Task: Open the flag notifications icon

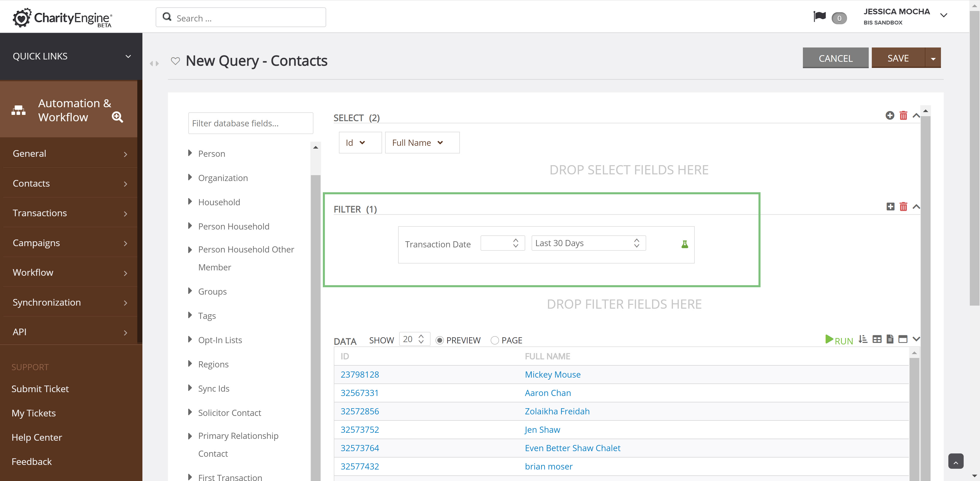Action: (x=819, y=16)
